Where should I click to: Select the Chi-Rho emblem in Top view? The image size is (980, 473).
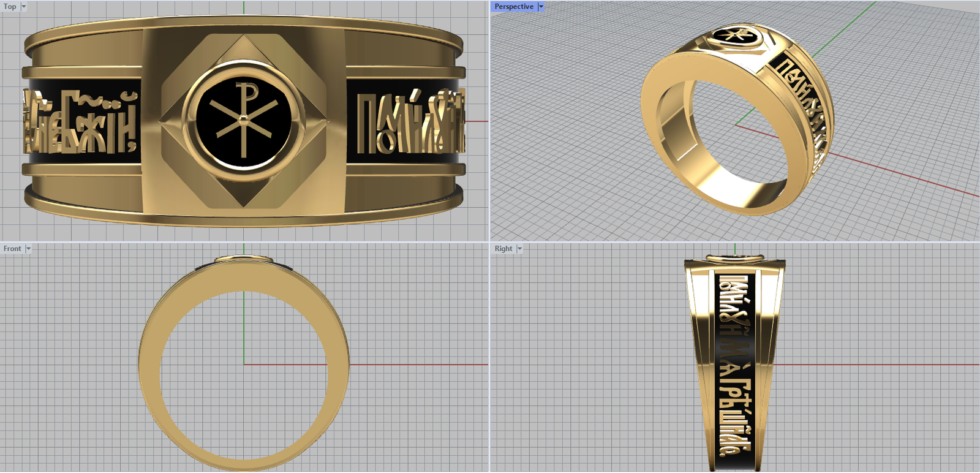[x=243, y=121]
